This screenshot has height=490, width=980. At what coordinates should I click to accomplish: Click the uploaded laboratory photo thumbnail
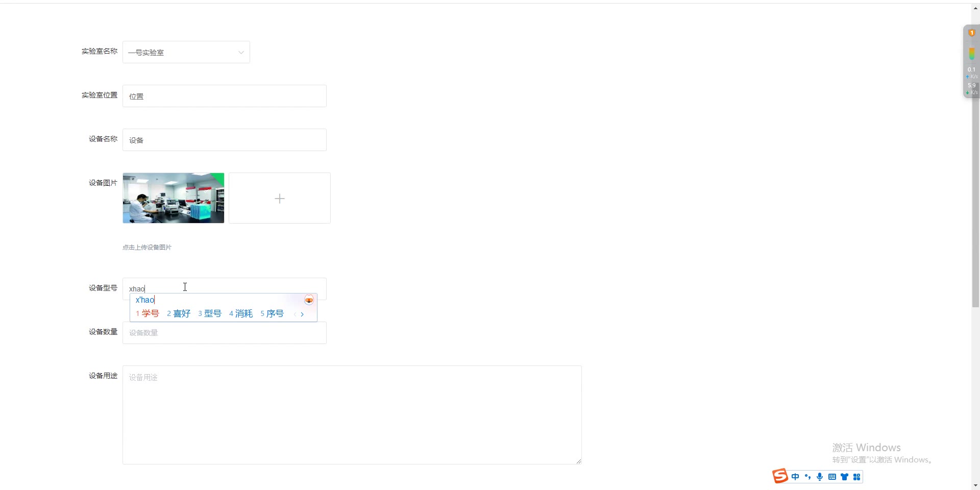(x=174, y=198)
